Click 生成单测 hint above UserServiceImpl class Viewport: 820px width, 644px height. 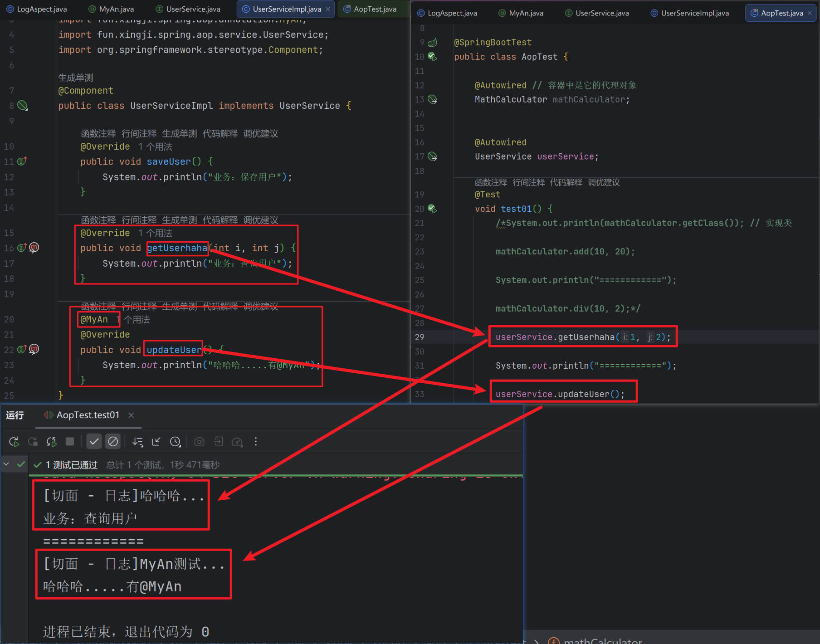[75, 78]
